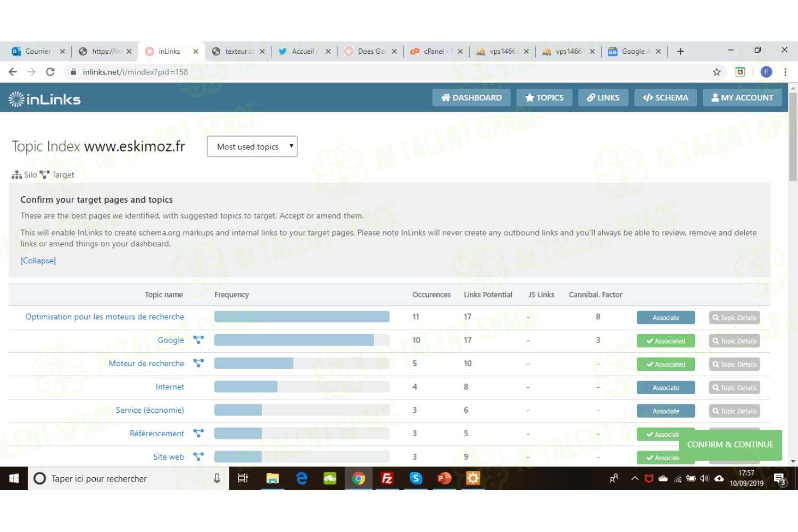The image size is (798, 532).
Task: Open Edge browser from the taskbar
Action: [x=302, y=478]
